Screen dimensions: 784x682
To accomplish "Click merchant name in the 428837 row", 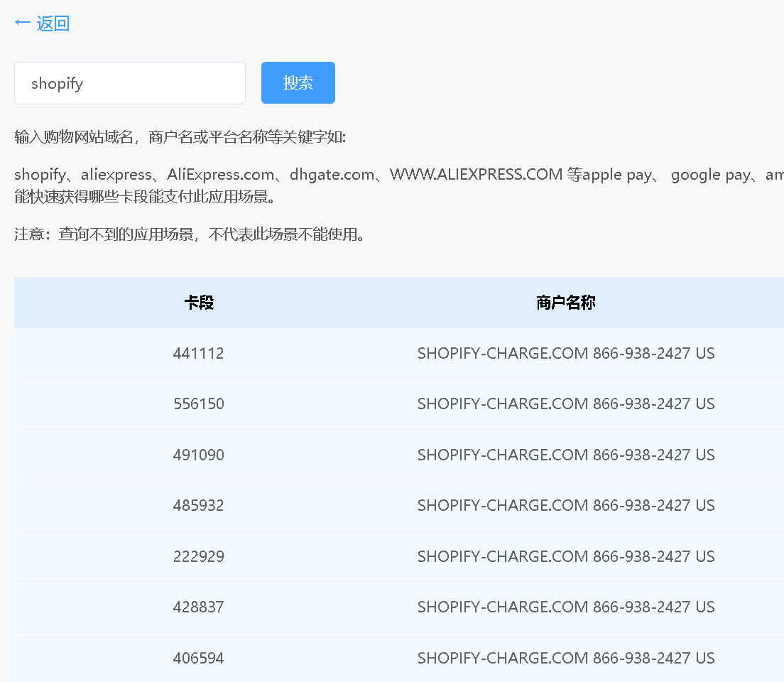I will (x=566, y=607).
